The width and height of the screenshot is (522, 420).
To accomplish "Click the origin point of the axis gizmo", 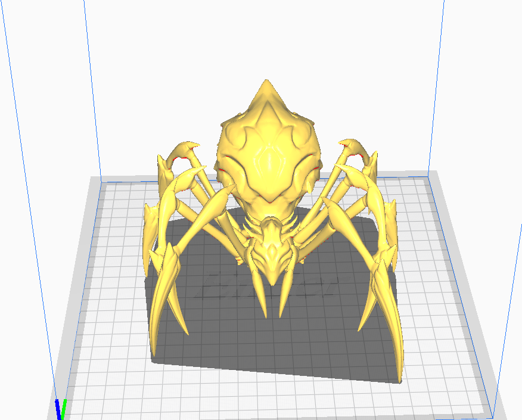I will point(61,417).
